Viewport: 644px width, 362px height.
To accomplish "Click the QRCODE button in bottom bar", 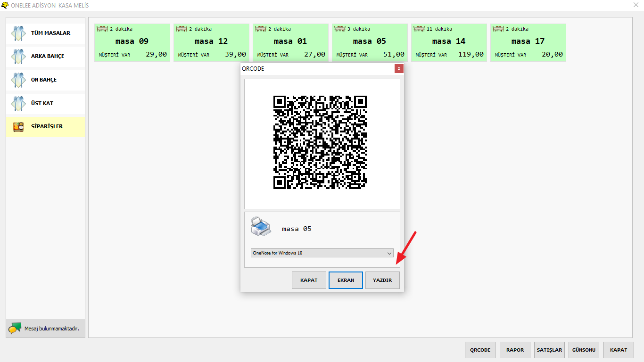I will coord(480,350).
